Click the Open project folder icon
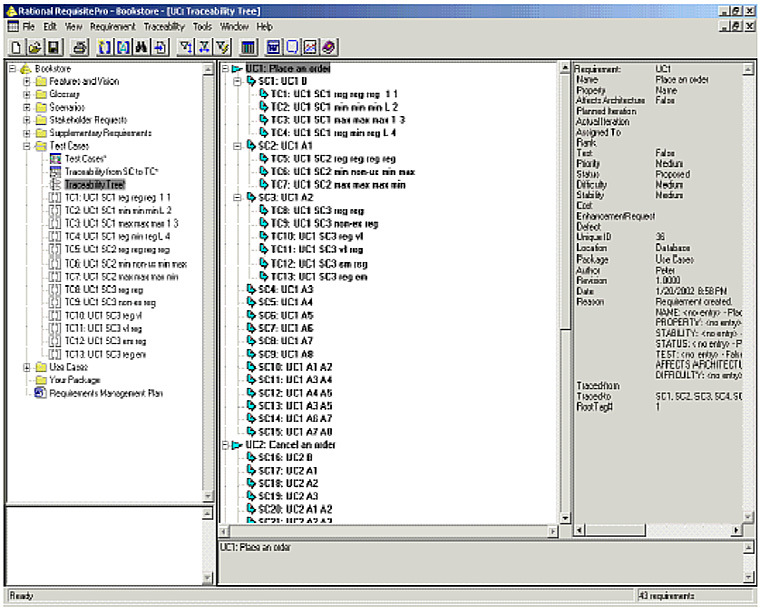Viewport: 760px width, 610px height. tap(34, 47)
